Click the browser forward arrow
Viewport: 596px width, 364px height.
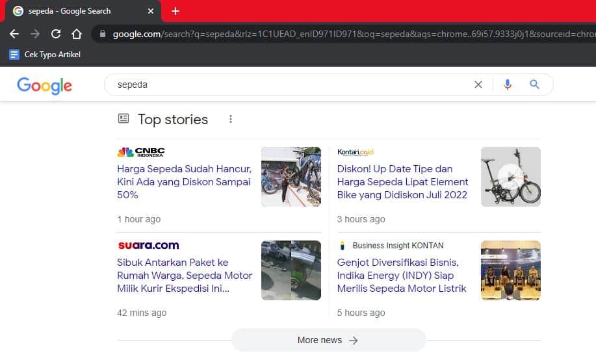click(x=35, y=34)
